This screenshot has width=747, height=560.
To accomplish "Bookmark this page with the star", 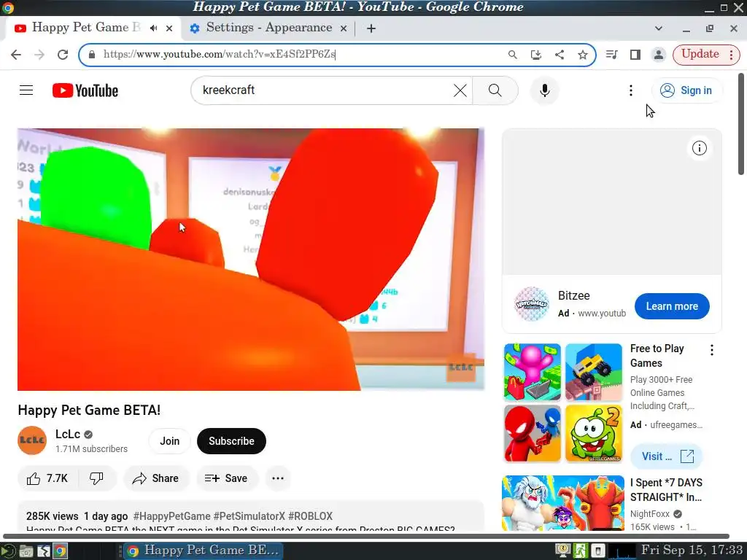I will click(x=583, y=55).
